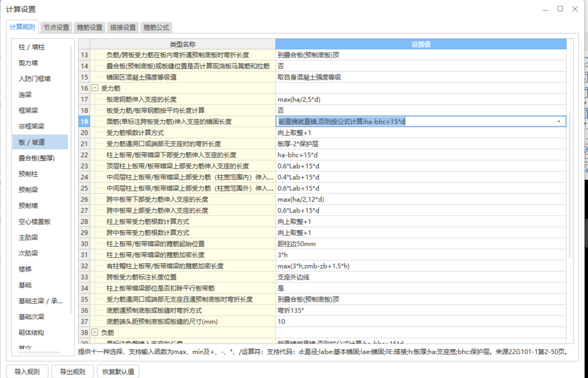The width and height of the screenshot is (588, 378).
Task: Select 预制墙 category
Action: pyautogui.click(x=40, y=206)
